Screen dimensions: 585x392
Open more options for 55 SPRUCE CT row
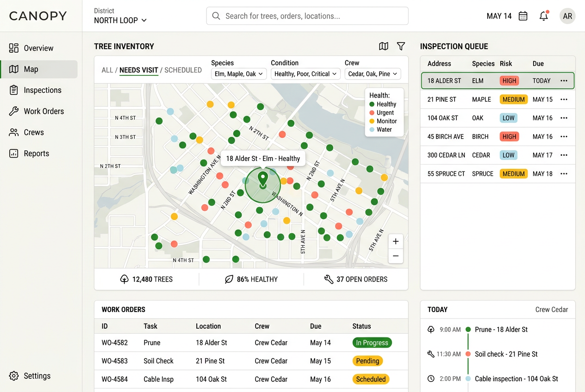564,174
